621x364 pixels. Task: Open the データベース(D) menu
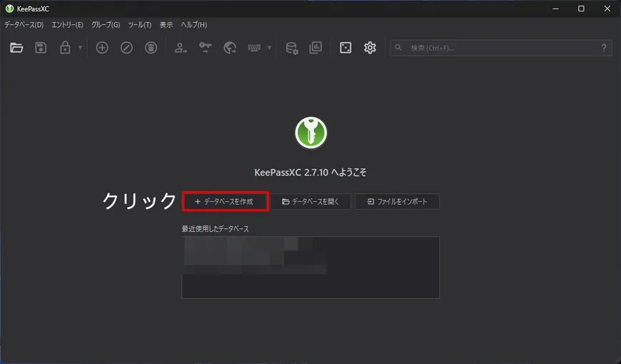pyautogui.click(x=24, y=25)
